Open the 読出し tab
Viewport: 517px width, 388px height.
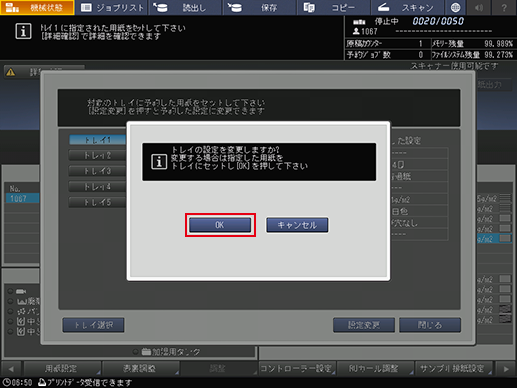(185, 7)
